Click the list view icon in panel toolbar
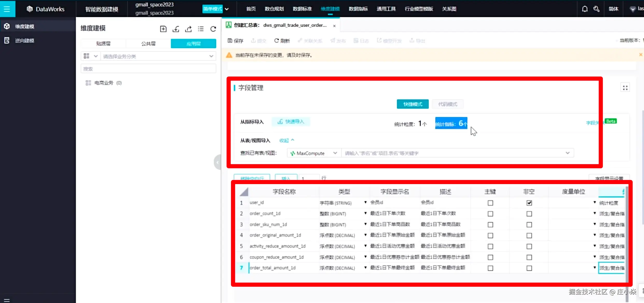Viewport: 644px width, 303px height. [201, 29]
